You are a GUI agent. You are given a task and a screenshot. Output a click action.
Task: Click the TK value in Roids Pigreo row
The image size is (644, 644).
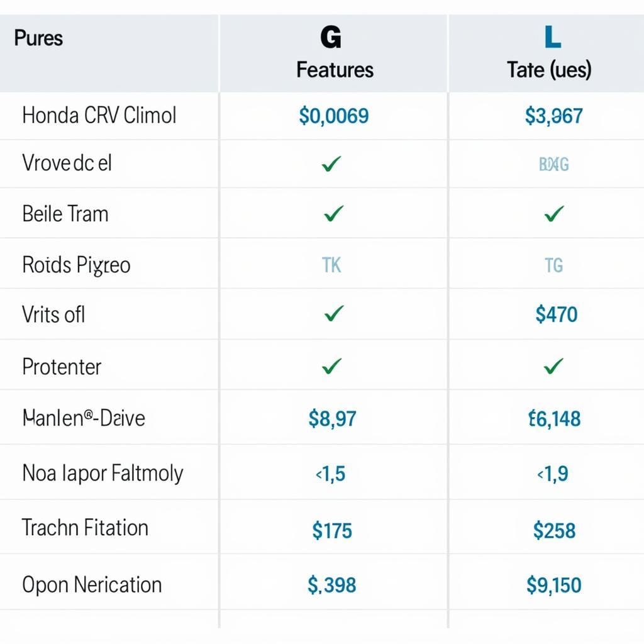coord(331,265)
